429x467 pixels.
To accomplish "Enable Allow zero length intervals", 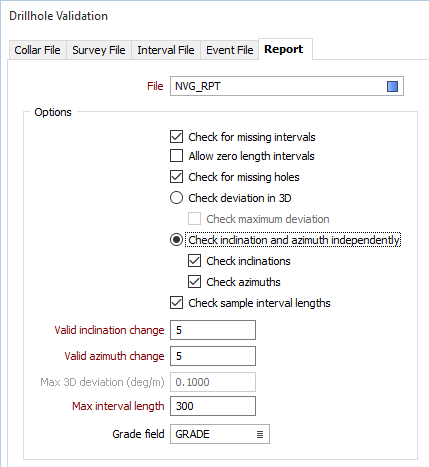I will point(176,156).
